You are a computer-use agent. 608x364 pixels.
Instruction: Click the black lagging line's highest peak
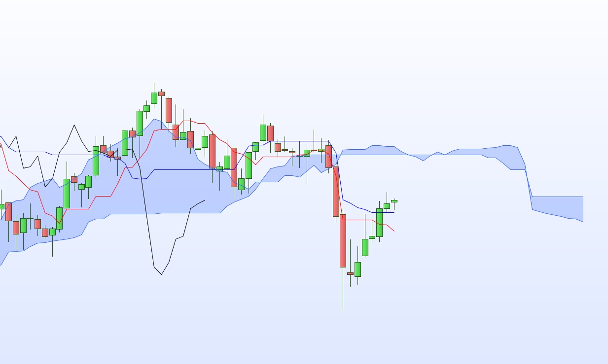74,126
